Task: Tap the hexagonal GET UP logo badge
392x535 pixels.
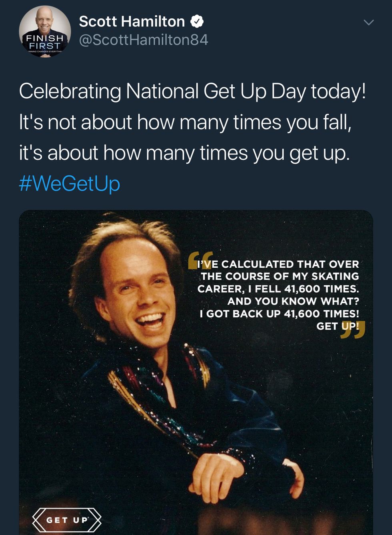Action: click(x=66, y=520)
